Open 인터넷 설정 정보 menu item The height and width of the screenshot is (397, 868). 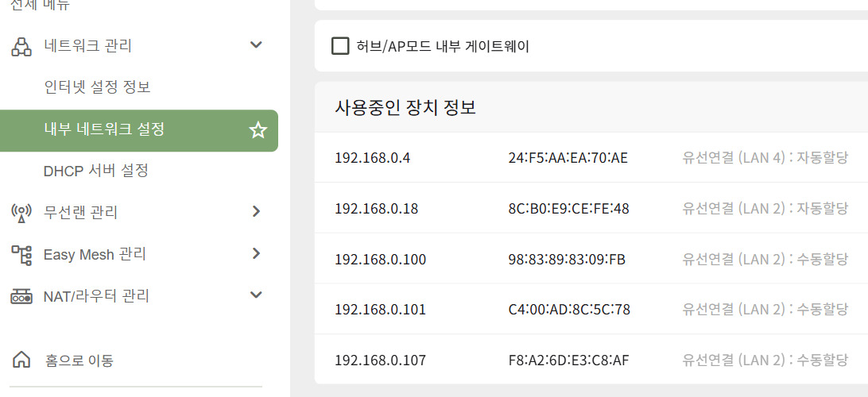98,87
